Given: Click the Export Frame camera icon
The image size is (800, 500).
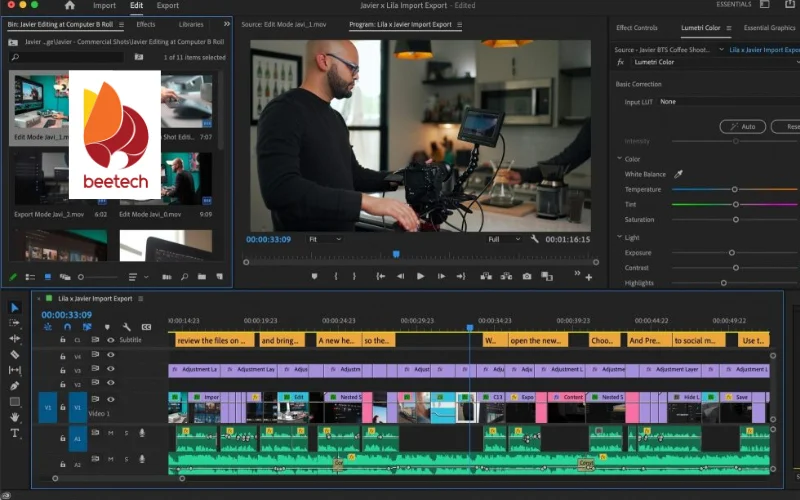Looking at the screenshot, I should tap(527, 276).
